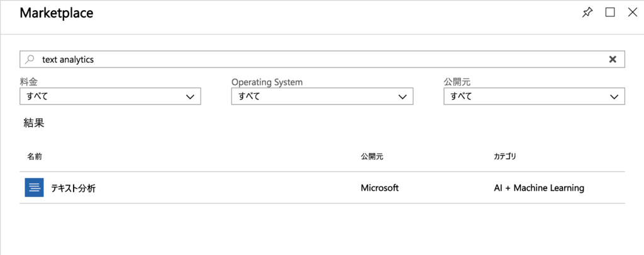The width and height of the screenshot is (644, 255).
Task: Click the 結果 heading
Action: (x=34, y=123)
